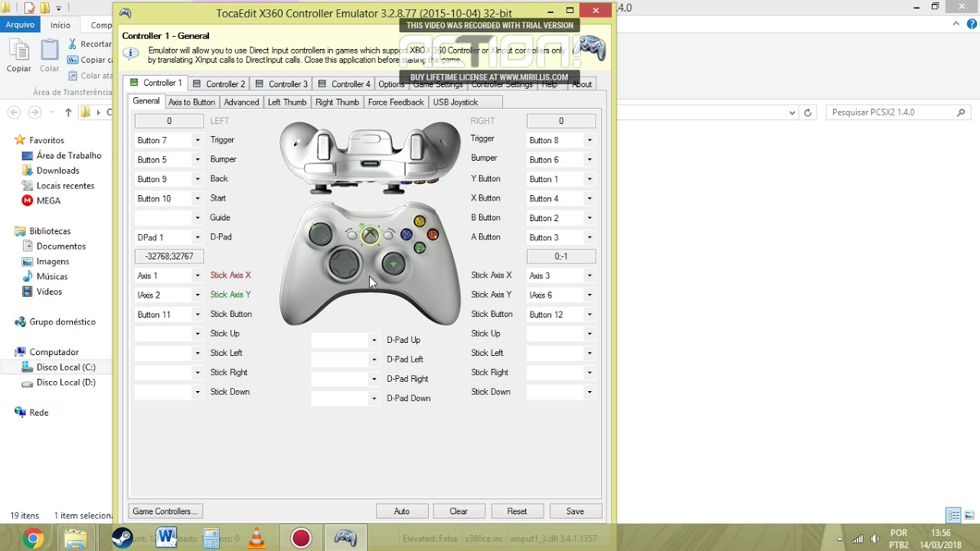980x551 pixels.
Task: Open Word from the taskbar
Action: (166, 537)
